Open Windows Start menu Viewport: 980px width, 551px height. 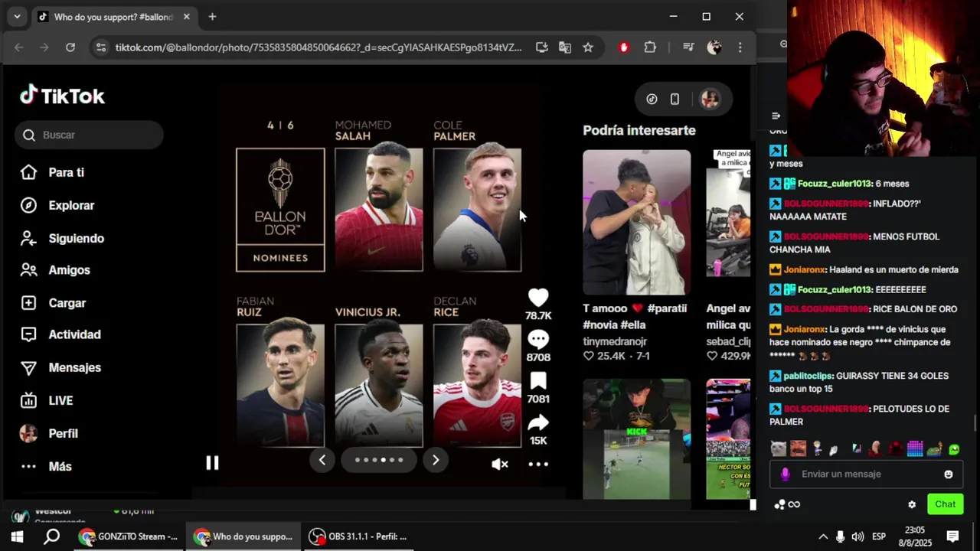pos(17,537)
